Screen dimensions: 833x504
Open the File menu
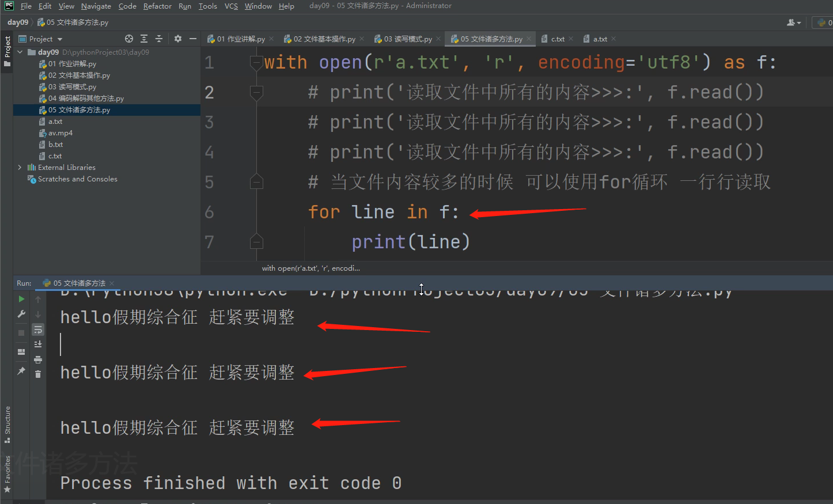click(26, 6)
